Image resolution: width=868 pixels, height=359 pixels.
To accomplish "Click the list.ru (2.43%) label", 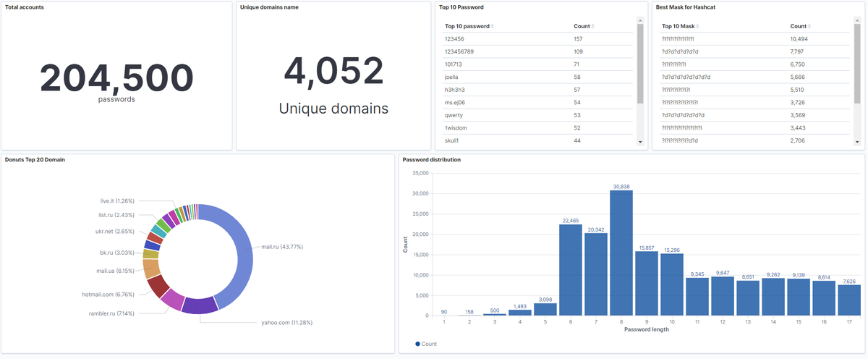I will tap(116, 215).
